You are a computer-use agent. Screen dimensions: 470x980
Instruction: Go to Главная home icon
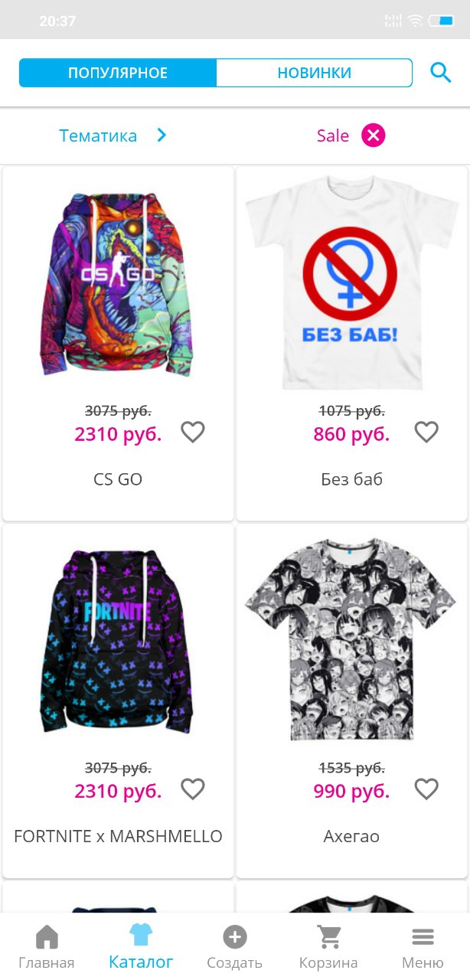(x=47, y=937)
